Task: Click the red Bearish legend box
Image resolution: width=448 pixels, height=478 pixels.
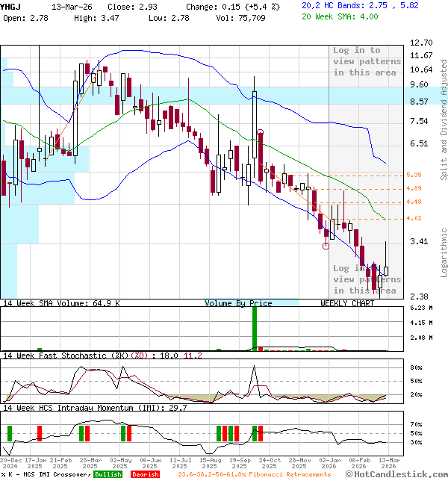Action: (144, 474)
